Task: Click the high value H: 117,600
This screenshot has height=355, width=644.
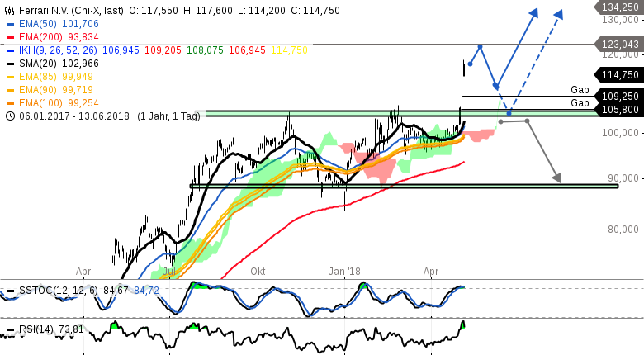Action: tap(209, 11)
